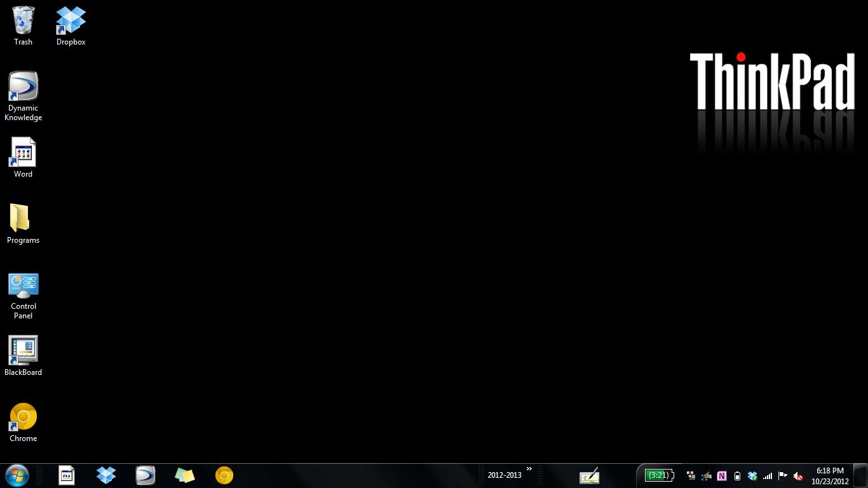Open the Action Center flag icon

[783, 476]
